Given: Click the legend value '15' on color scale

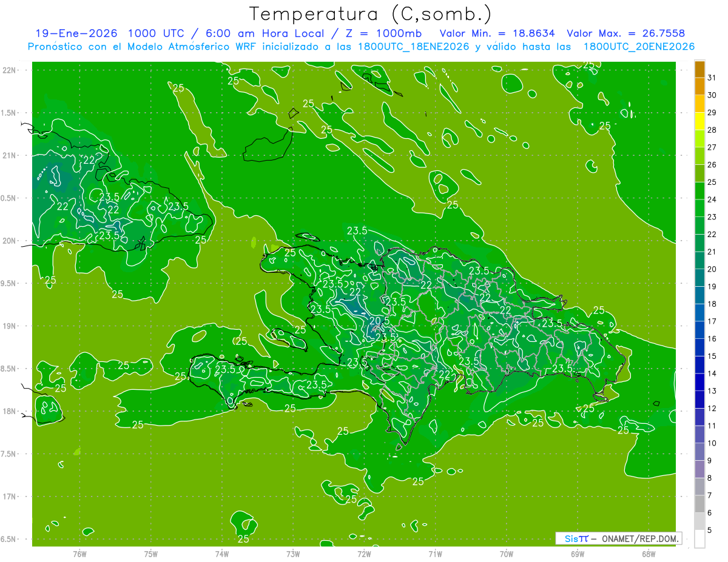Looking at the screenshot, I should (712, 356).
